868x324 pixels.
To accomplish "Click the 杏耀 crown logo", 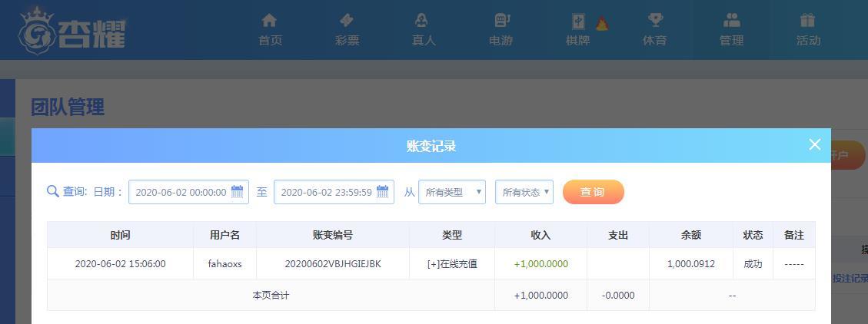I will click(x=72, y=31).
